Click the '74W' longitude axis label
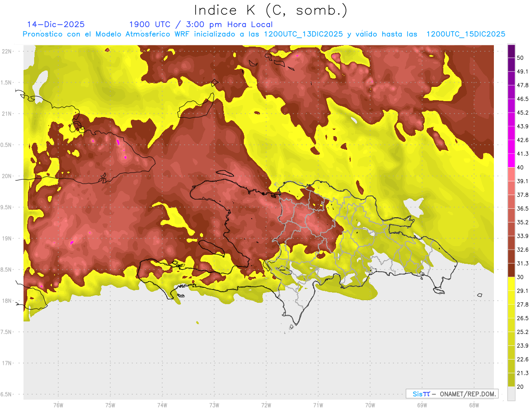532x411 pixels. tap(162, 405)
